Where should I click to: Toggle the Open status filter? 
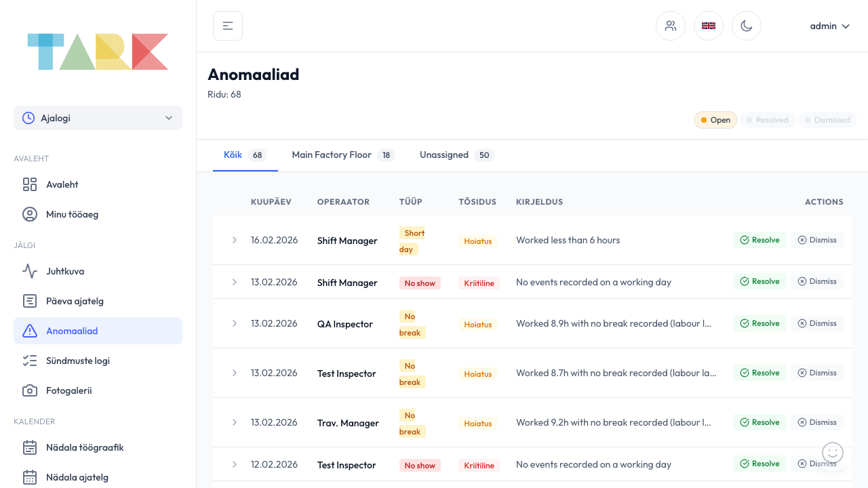715,120
